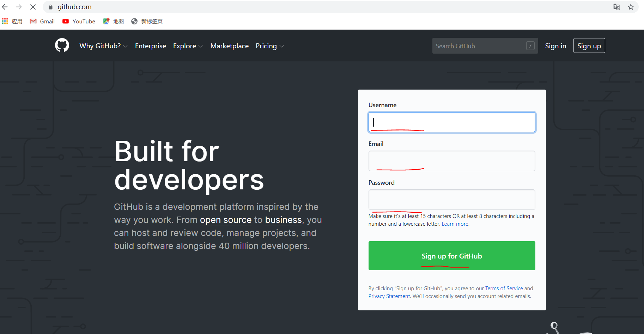Open the Privacy Statement link
The width and height of the screenshot is (644, 334).
389,296
